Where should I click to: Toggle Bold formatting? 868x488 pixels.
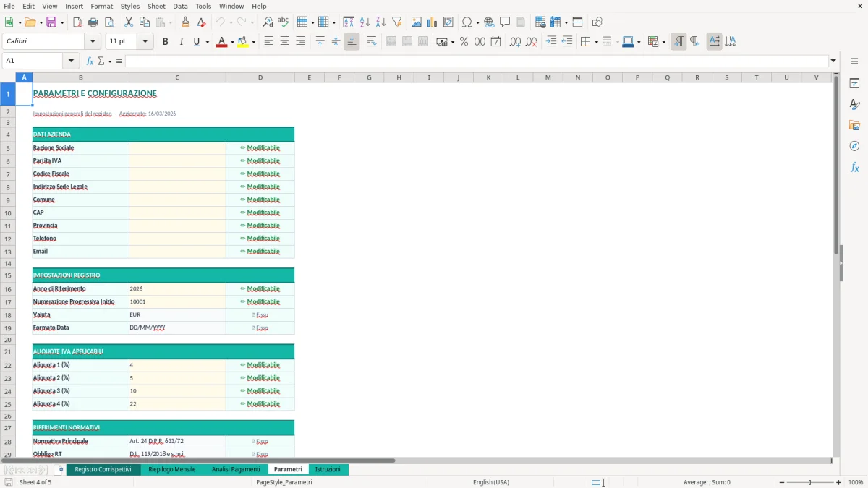pyautogui.click(x=165, y=42)
